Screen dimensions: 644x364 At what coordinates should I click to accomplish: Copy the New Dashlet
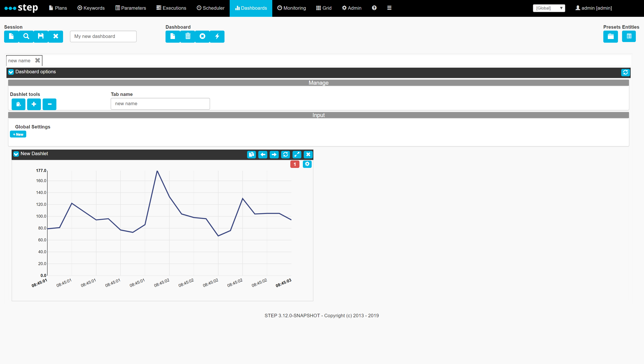(x=251, y=155)
